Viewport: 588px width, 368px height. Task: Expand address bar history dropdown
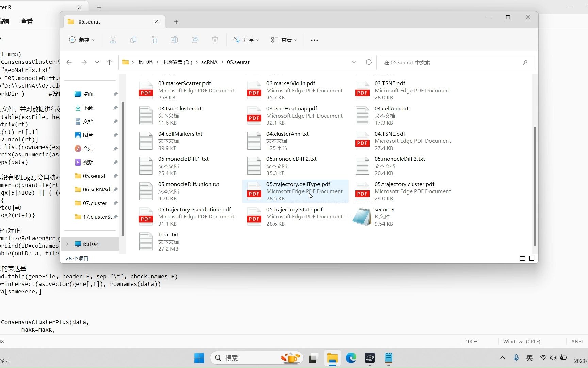coord(354,62)
